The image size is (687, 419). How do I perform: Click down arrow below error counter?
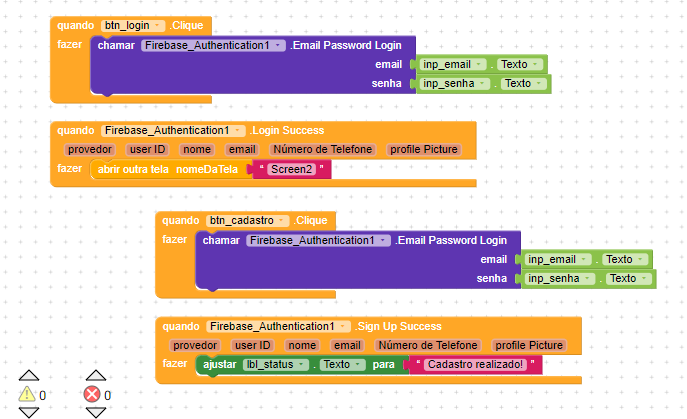pyautogui.click(x=96, y=412)
